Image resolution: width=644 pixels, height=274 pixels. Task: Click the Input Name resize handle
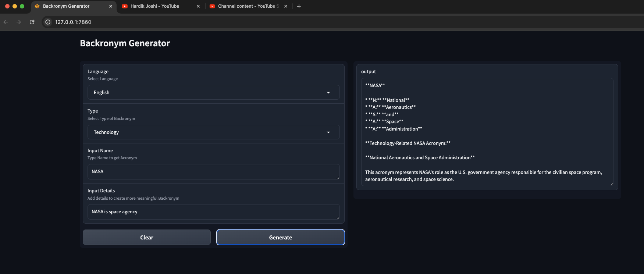[338, 177]
